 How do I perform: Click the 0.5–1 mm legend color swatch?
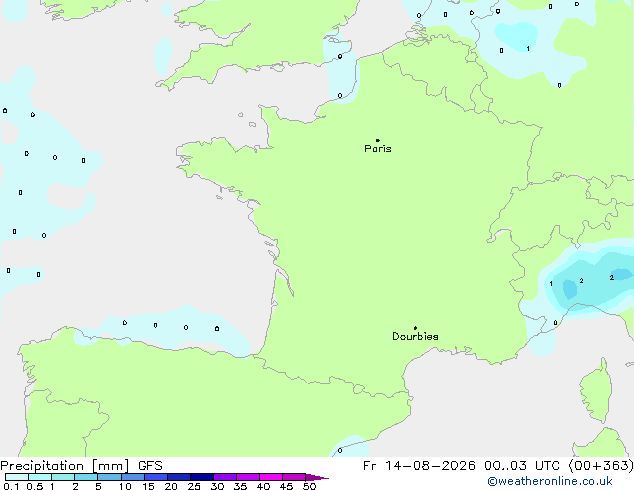(x=40, y=477)
